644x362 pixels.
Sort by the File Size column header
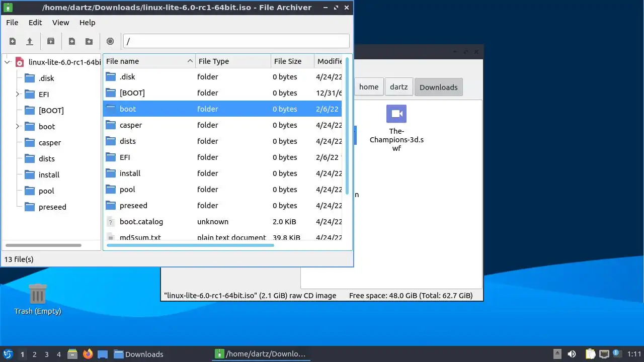(292, 61)
